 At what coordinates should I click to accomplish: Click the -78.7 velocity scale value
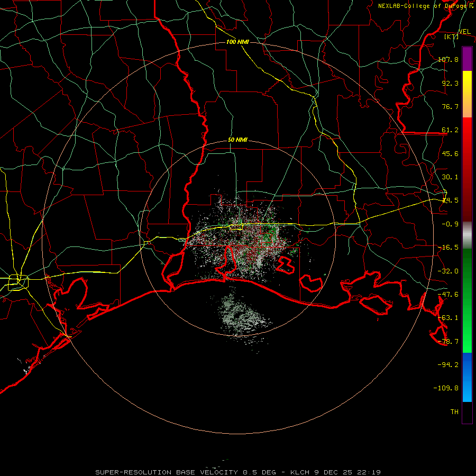(448, 342)
